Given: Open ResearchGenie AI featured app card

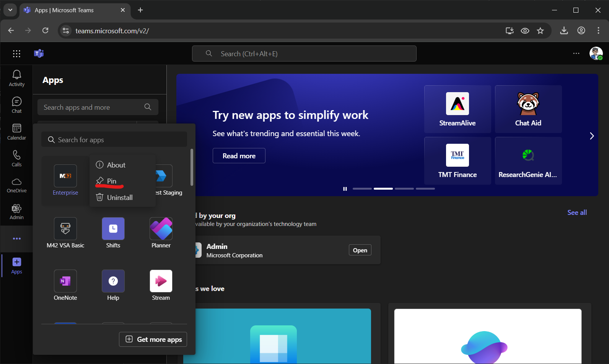Looking at the screenshot, I should 528,161.
